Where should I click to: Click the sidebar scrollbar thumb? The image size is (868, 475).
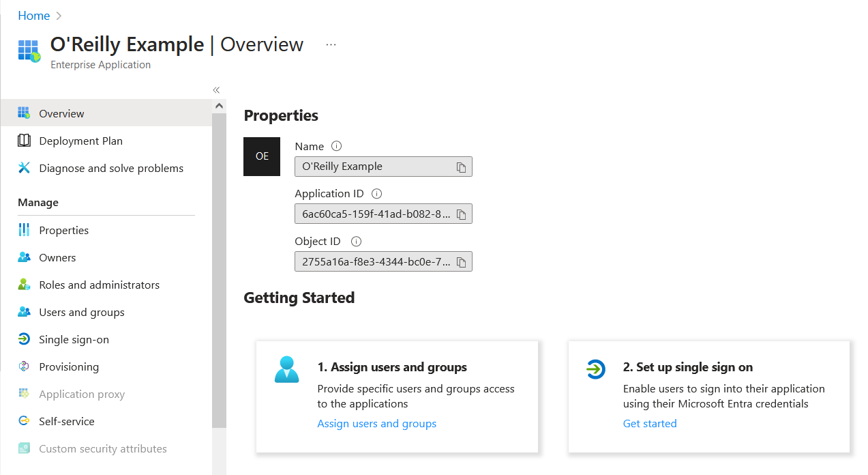pyautogui.click(x=219, y=270)
